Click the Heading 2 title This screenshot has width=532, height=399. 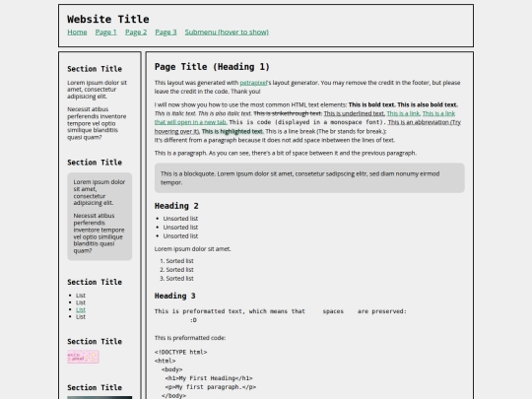[x=176, y=206]
